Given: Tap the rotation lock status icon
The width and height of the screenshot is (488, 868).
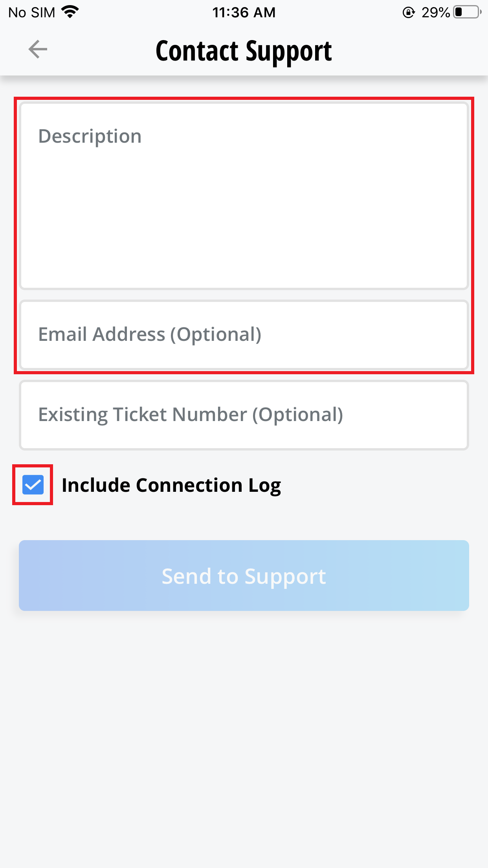Looking at the screenshot, I should (x=409, y=13).
